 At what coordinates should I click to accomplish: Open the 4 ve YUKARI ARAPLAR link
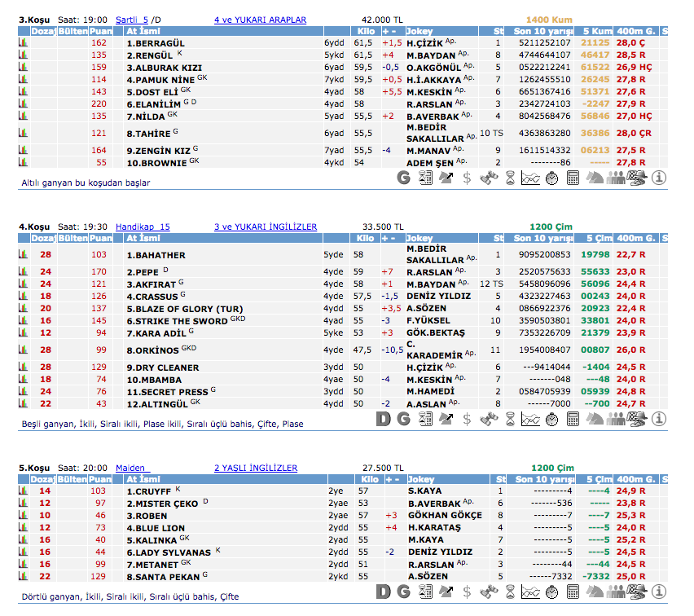click(260, 19)
